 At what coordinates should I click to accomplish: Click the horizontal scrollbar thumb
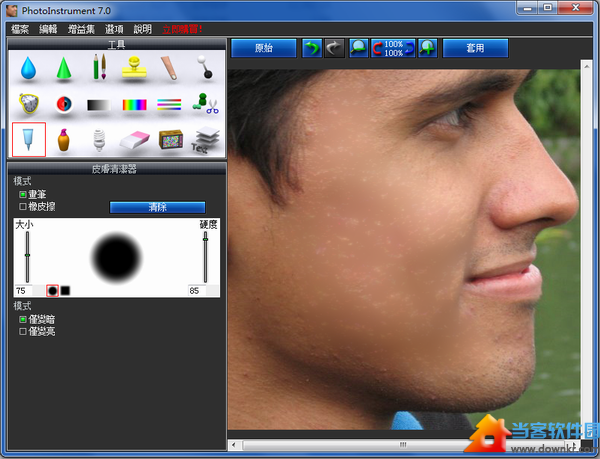coord(403,445)
